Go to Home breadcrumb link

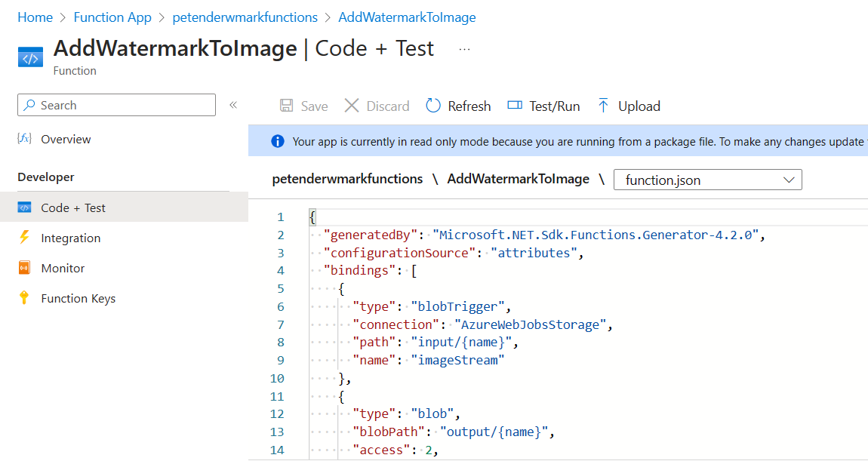click(x=35, y=17)
